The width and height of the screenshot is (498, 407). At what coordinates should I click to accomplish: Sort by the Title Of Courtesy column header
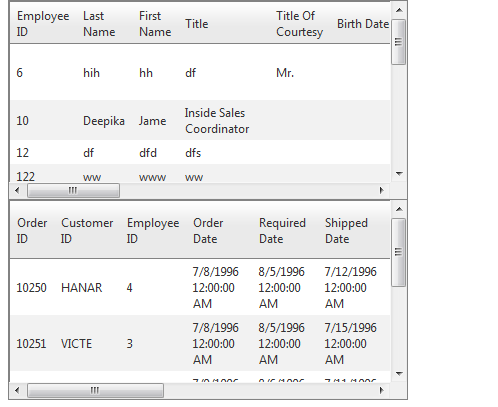tap(299, 24)
